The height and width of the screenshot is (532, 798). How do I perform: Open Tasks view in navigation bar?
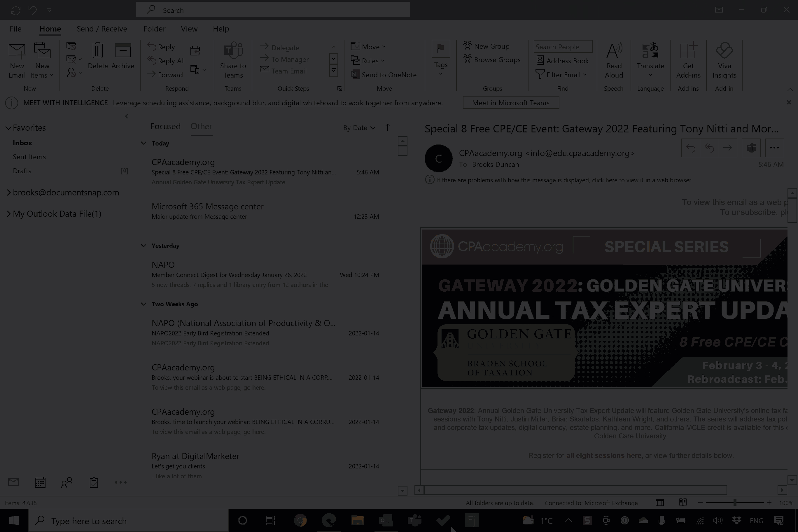coord(94,482)
